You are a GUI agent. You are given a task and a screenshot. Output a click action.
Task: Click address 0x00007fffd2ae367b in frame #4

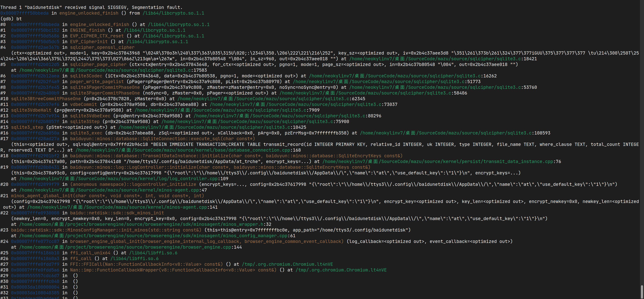pyautogui.click(x=35, y=48)
